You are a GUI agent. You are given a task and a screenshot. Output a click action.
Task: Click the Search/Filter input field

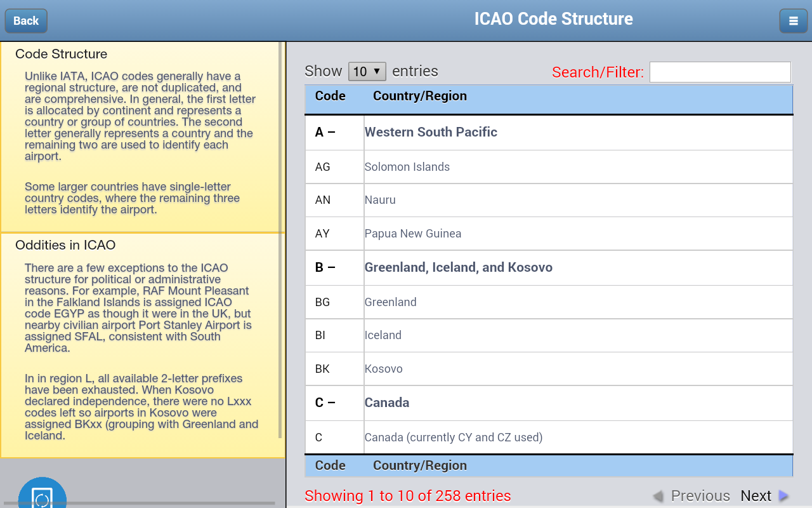pyautogui.click(x=720, y=72)
